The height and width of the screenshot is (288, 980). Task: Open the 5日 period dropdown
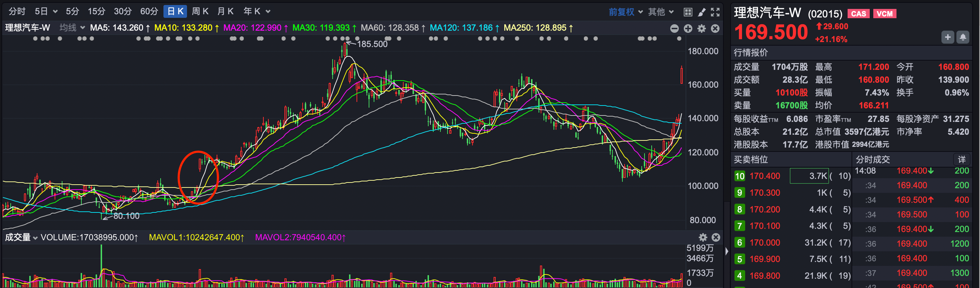(x=46, y=11)
